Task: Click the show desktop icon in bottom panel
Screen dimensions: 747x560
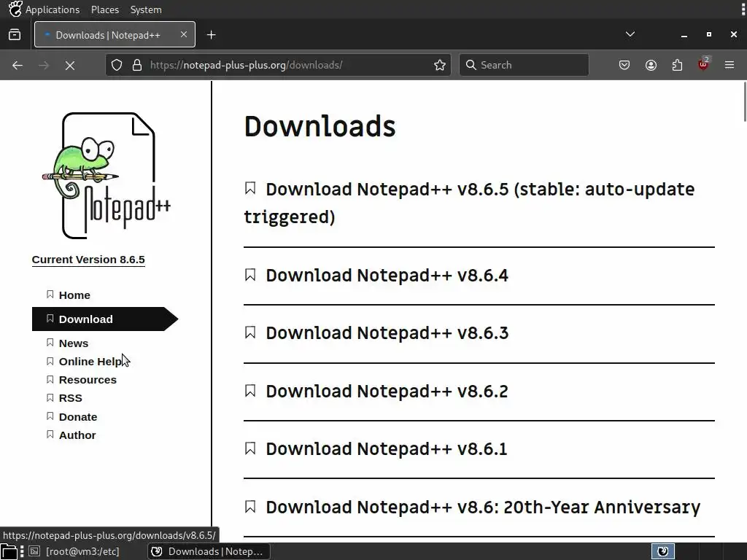Action: (9, 551)
